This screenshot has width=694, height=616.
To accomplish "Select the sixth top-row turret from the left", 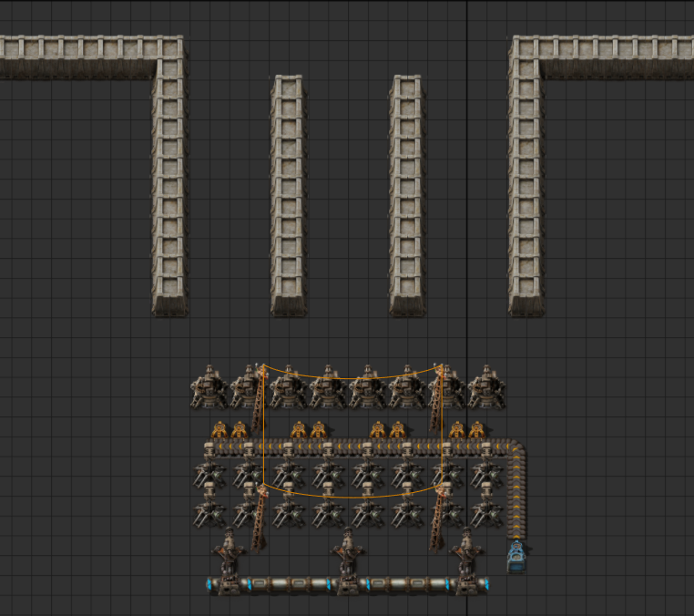I will [407, 386].
